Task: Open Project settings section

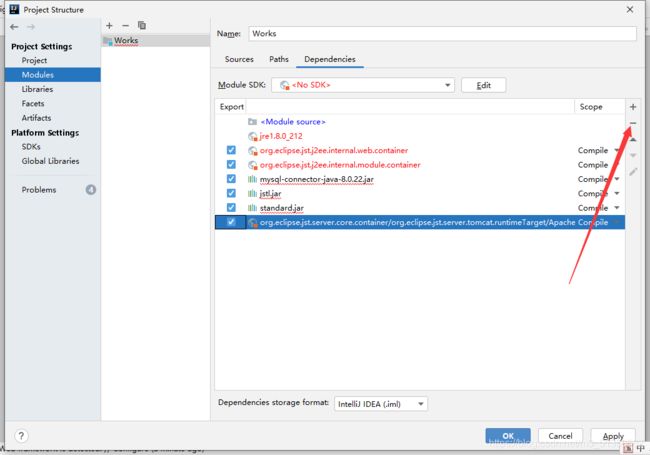Action: [34, 61]
